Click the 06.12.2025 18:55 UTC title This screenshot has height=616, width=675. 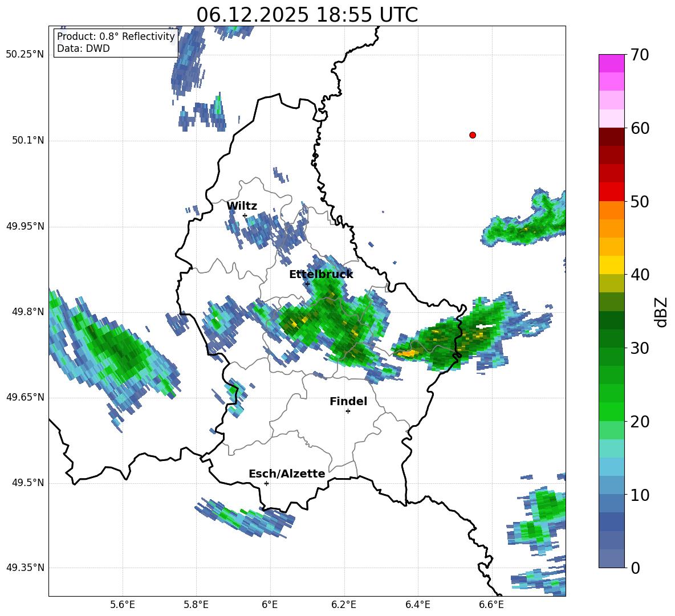click(x=307, y=15)
